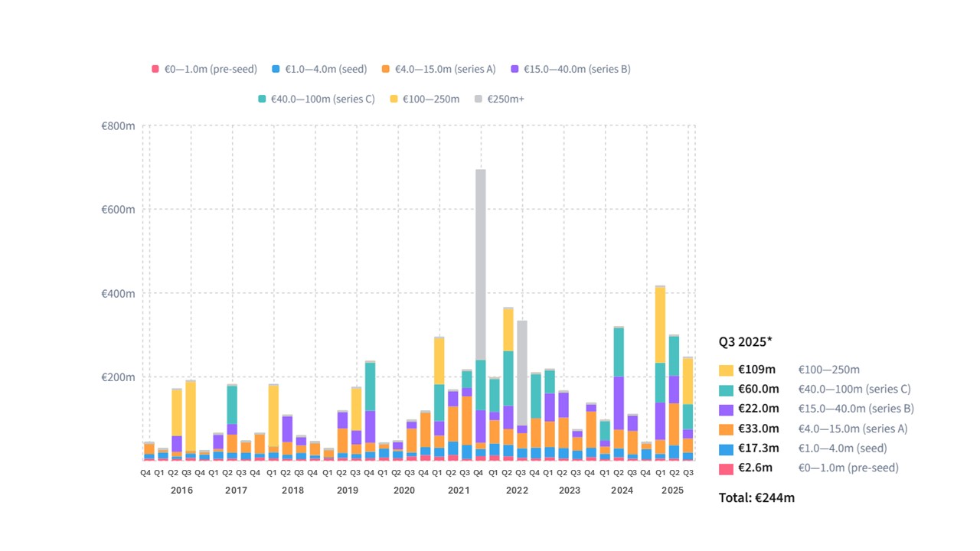Viewport: 980px width, 551px height.
Task: Click the blue €17.3m swatch in side panel
Action: (x=726, y=448)
